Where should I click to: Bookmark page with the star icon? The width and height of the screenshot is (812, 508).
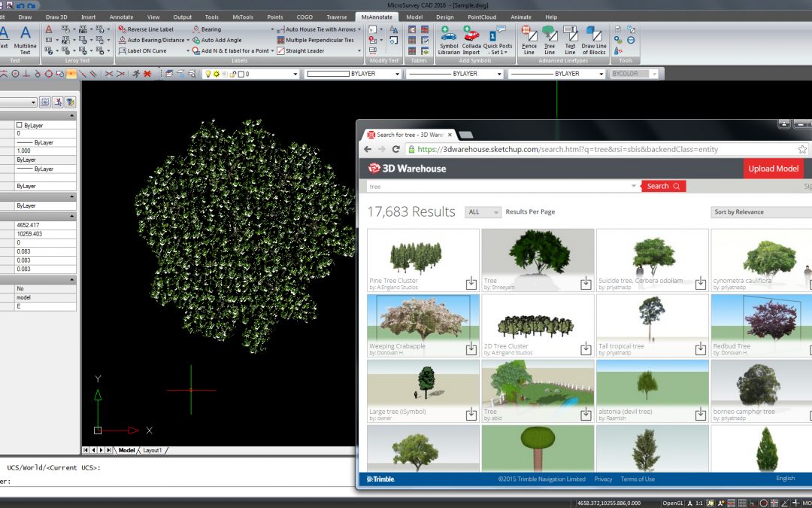tap(802, 150)
